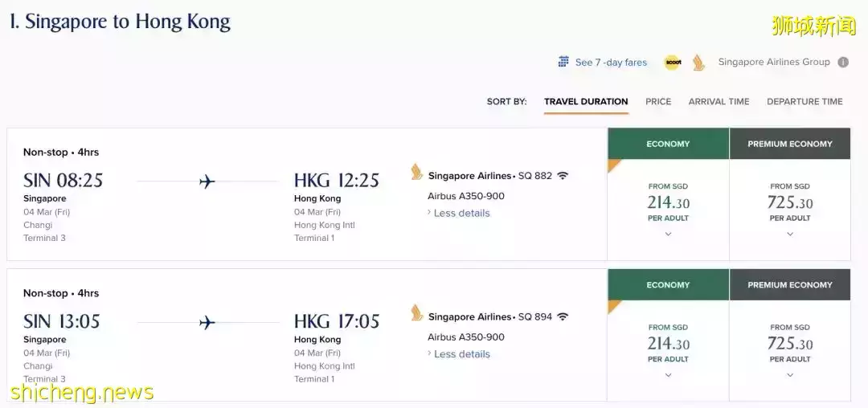Collapse Less details for flight SQ 894

click(x=461, y=354)
